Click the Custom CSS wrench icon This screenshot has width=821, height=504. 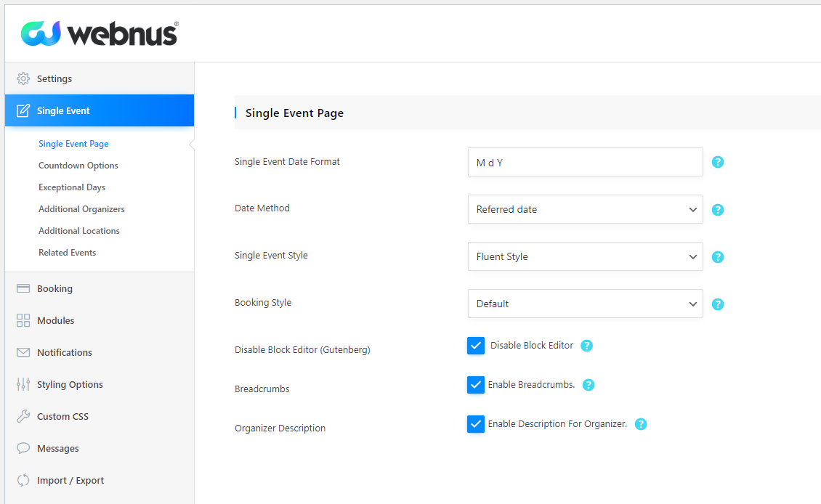point(23,416)
